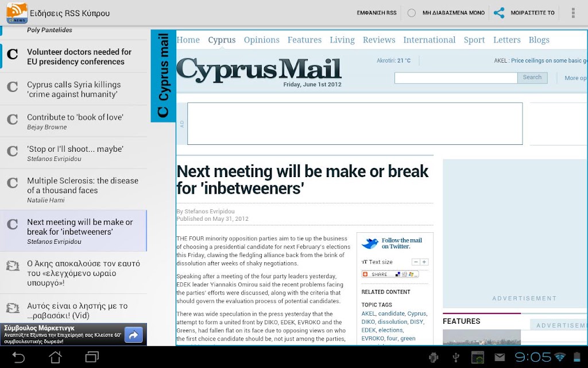Click the elections topic tag
Screen dimensions: 588x368
tap(390, 330)
